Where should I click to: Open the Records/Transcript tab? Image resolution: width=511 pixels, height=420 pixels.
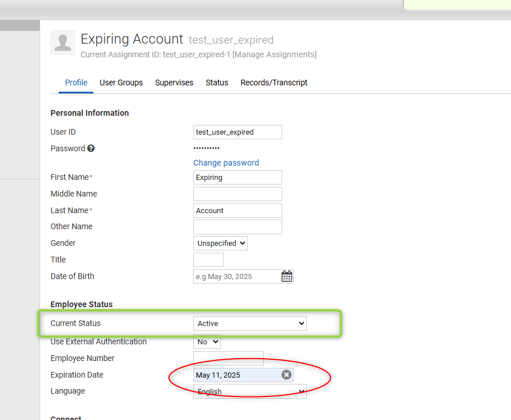point(274,83)
